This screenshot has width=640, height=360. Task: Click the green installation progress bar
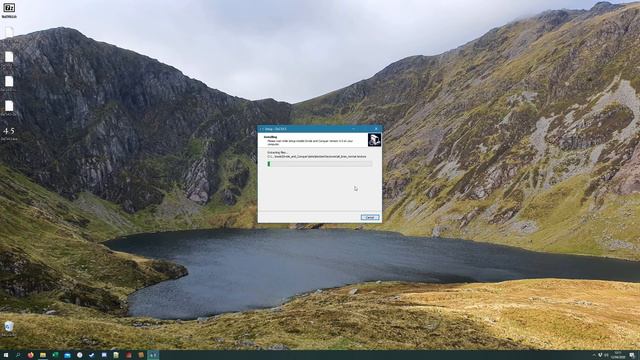pos(320,164)
